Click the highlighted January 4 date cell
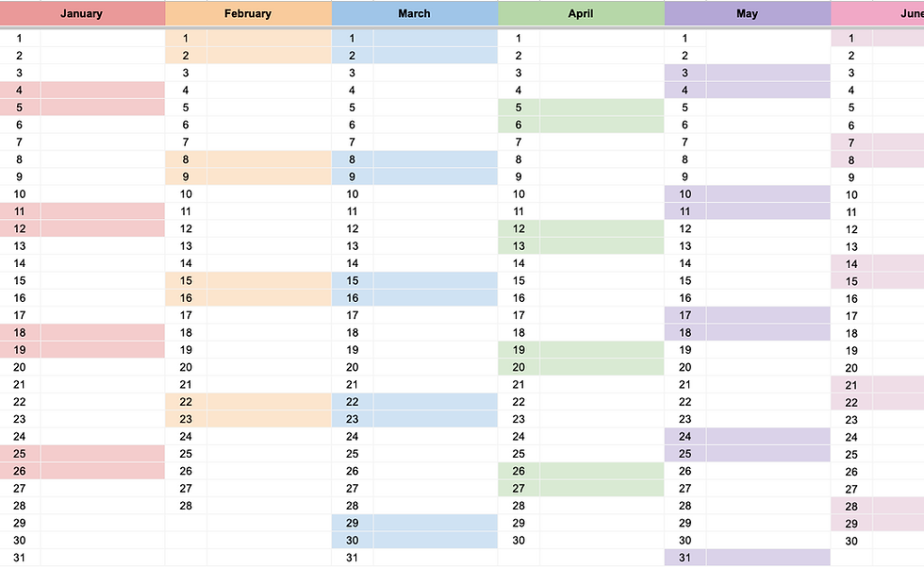The height and width of the screenshot is (568, 924). point(20,91)
